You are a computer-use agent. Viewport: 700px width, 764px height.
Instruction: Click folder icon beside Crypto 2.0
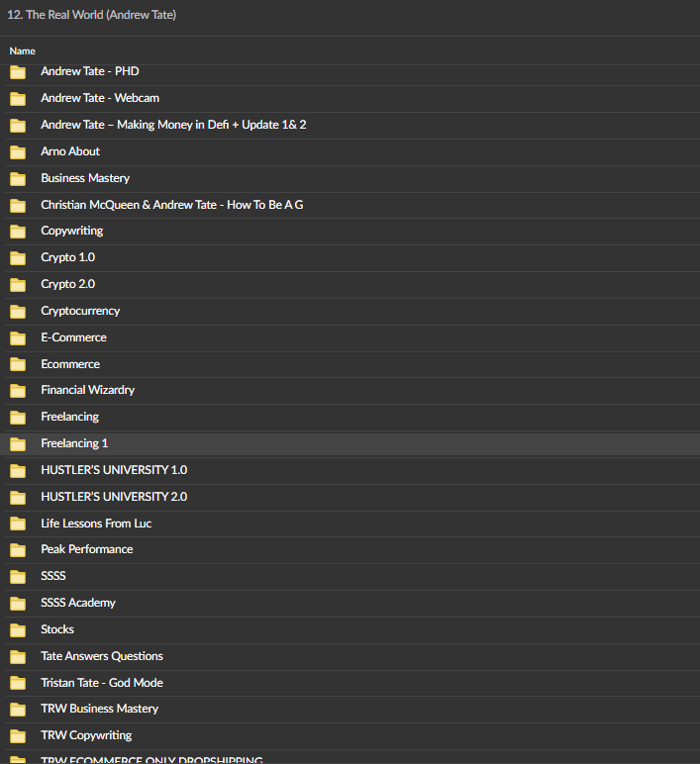(x=18, y=285)
